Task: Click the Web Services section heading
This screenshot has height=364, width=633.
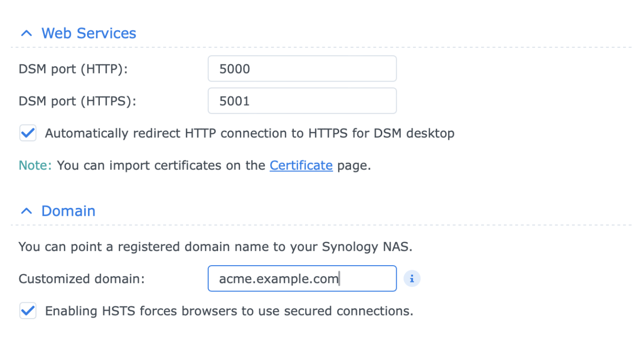Action: [89, 33]
